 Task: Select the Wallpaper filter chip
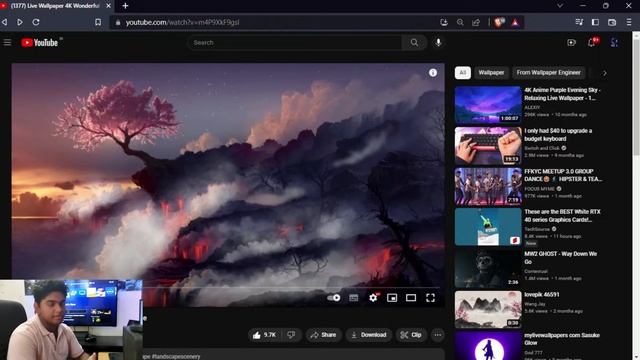[x=491, y=73]
